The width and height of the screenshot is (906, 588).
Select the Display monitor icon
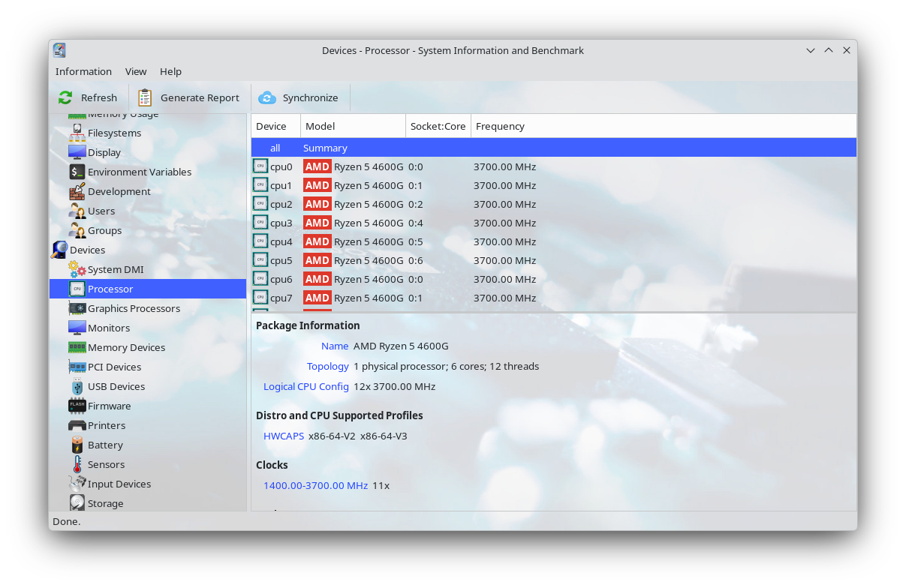point(77,152)
